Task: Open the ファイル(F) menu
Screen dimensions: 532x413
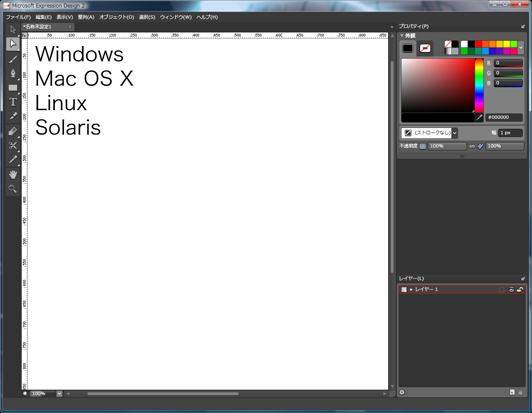Action: [18, 17]
